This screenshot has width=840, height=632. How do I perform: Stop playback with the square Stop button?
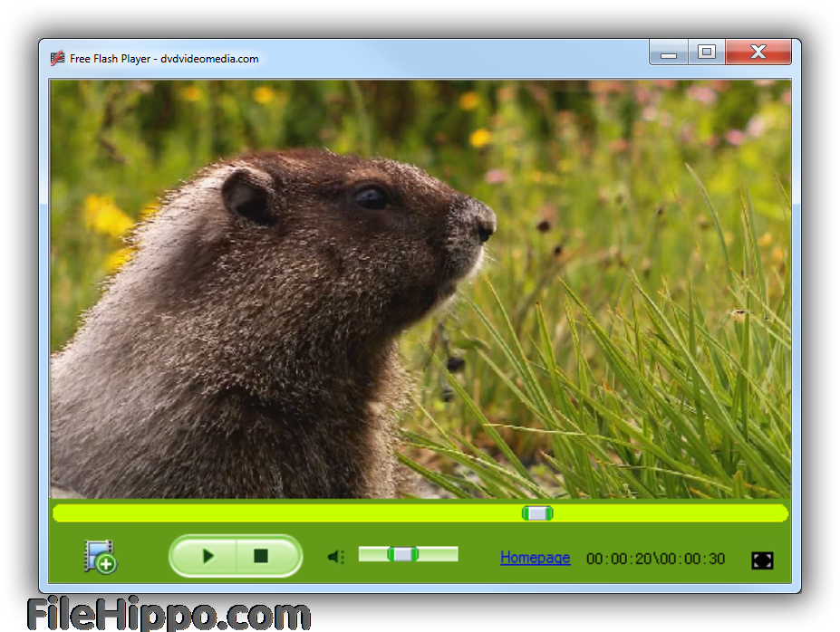point(261,556)
